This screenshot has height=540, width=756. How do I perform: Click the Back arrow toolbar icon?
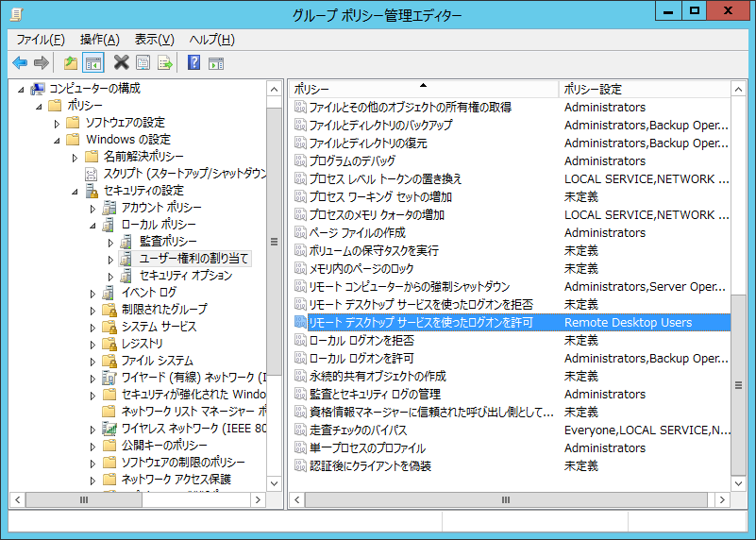pyautogui.click(x=20, y=63)
